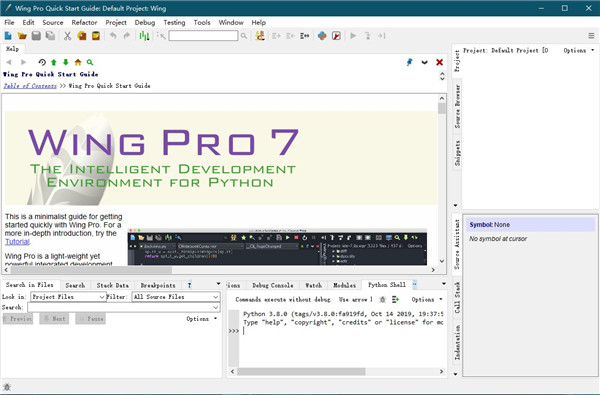Click the Next search result button
Viewport: 600px width, 395px height.
54,318
